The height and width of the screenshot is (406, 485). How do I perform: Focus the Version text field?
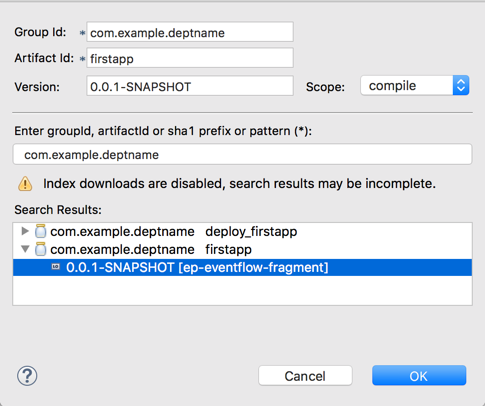(190, 86)
